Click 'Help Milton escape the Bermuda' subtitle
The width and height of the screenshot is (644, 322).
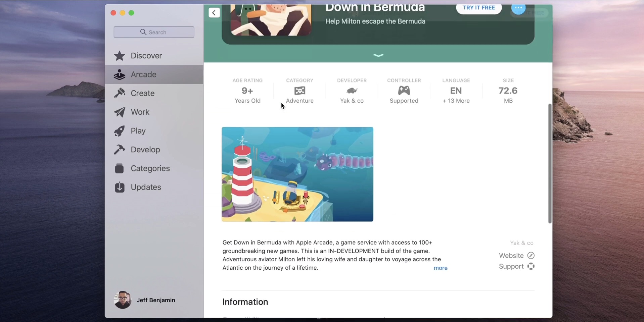375,21
